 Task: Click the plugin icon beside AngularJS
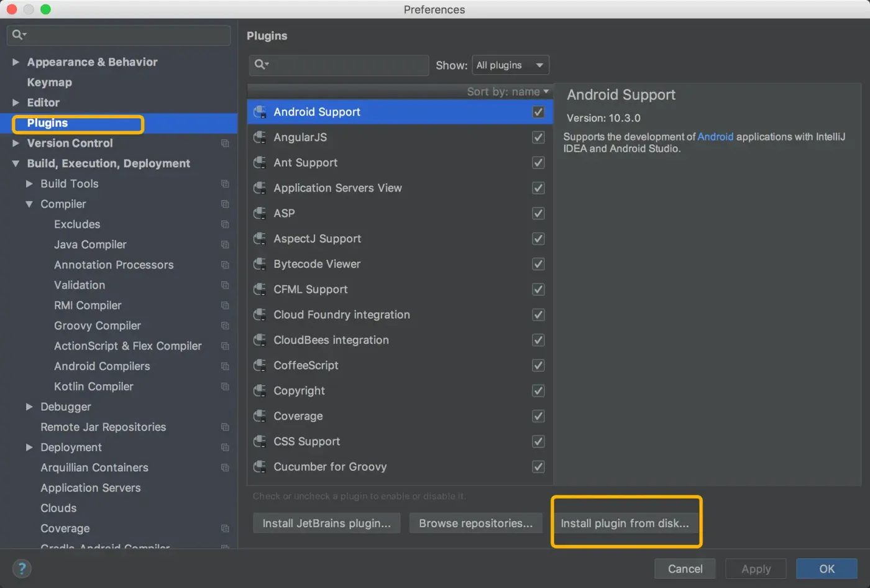[260, 137]
